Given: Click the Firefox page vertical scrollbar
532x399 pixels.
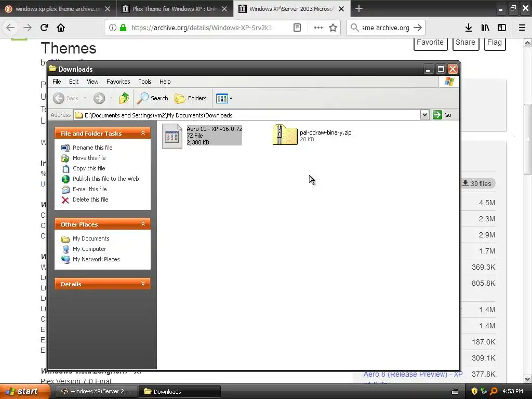Looking at the screenshot, I should [x=527, y=139].
